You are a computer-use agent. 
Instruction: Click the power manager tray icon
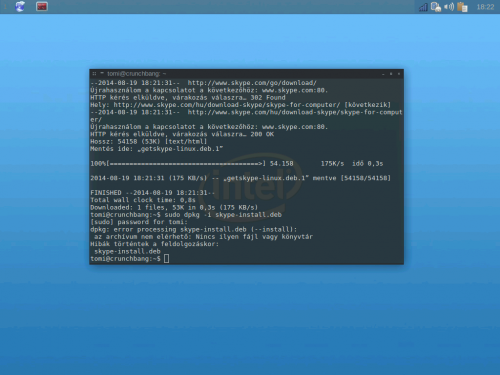pos(436,7)
